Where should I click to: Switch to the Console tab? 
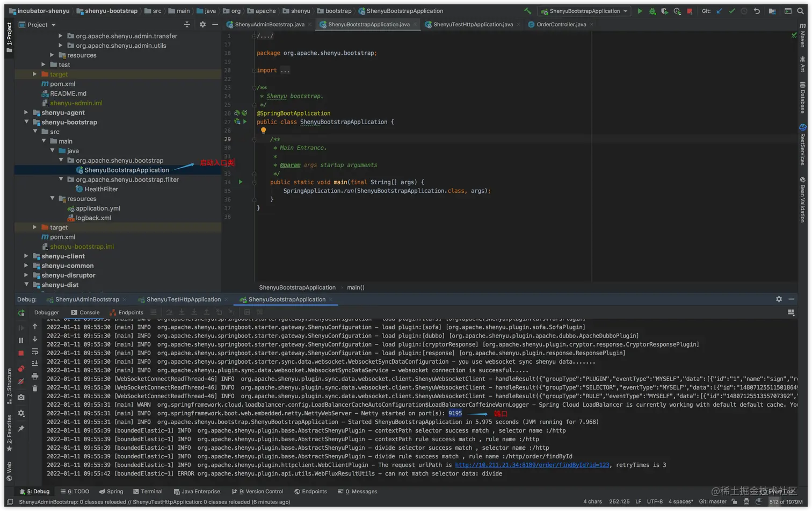click(x=85, y=313)
